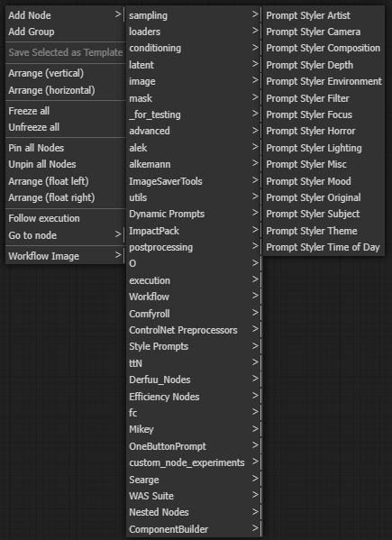Add the Prompt Styler Original node
The width and height of the screenshot is (392, 540).
coord(324,197)
